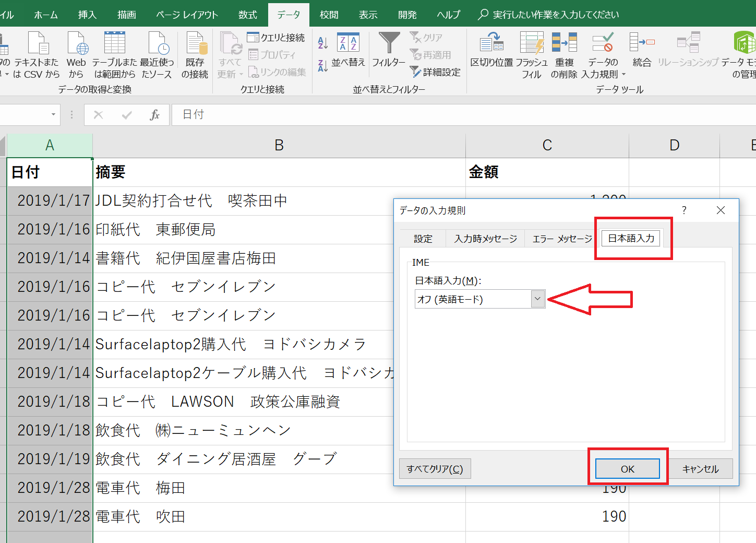Click the Filter funnel icon
This screenshot has width=756, height=543.
pyautogui.click(x=389, y=44)
